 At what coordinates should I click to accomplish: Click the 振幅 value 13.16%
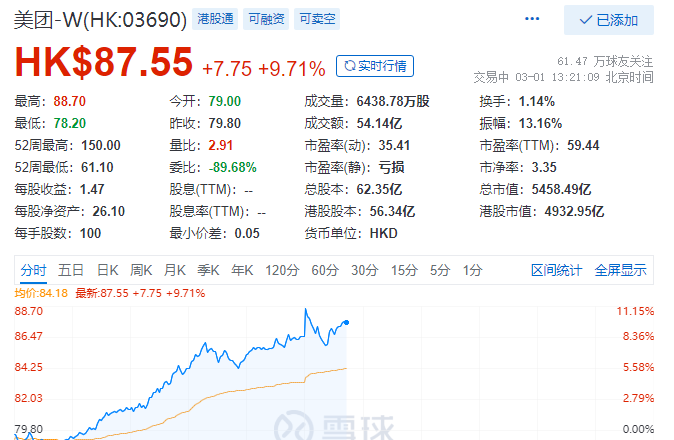coord(540,123)
